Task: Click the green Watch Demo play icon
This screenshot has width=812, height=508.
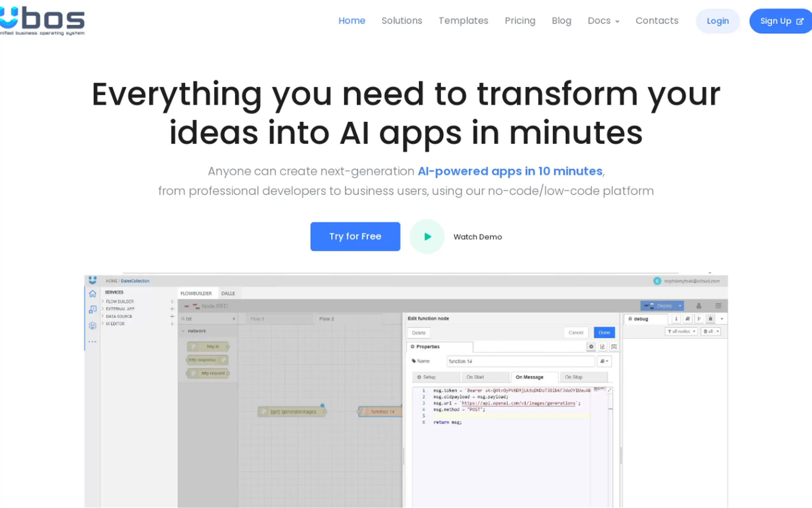Action: [x=427, y=236]
